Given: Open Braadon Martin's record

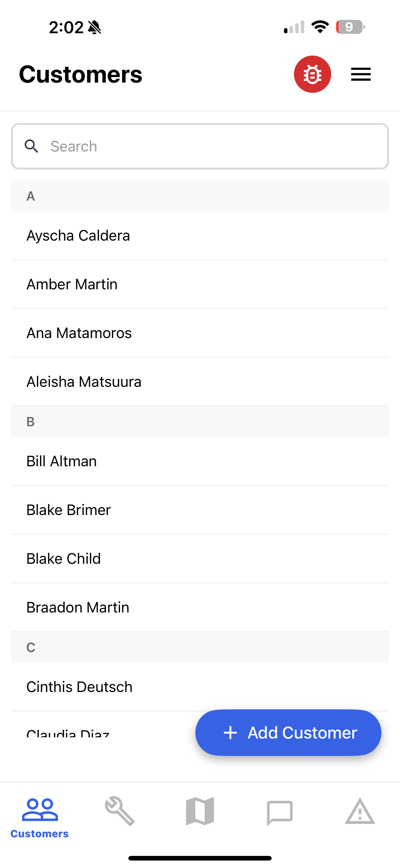Looking at the screenshot, I should (78, 608).
